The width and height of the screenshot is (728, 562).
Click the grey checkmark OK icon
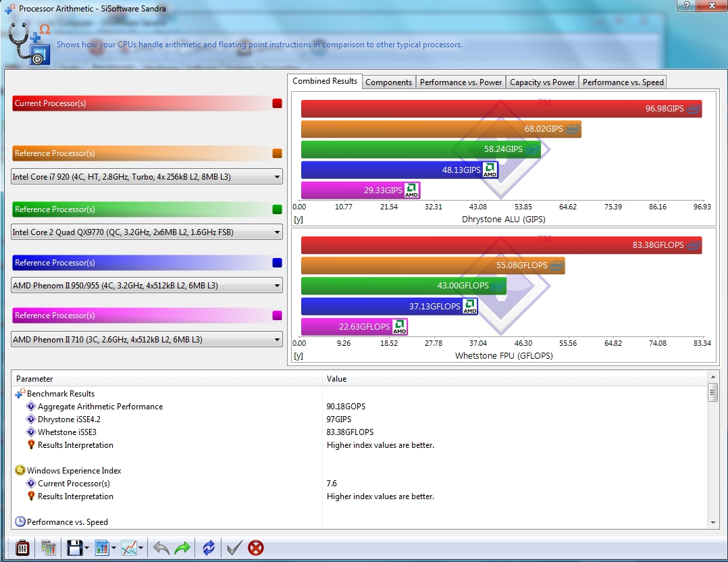click(234, 548)
